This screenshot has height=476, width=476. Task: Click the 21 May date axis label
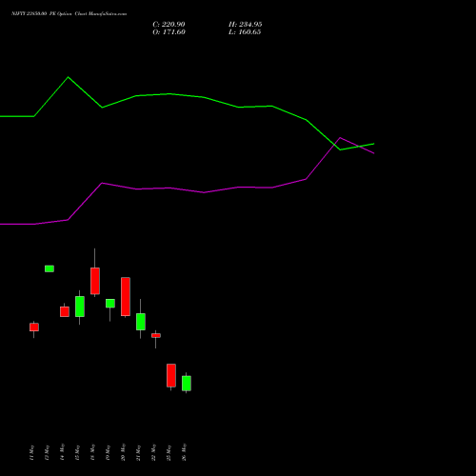(138, 452)
